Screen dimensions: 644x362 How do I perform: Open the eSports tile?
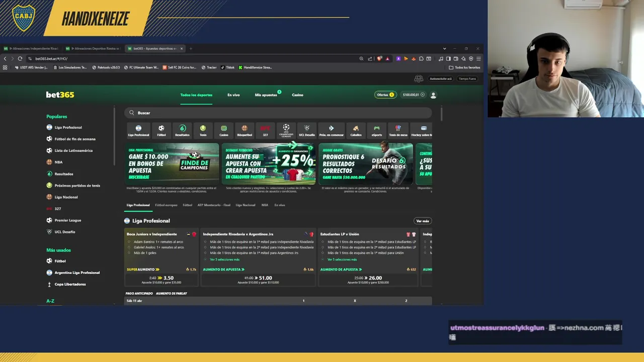[376, 130]
